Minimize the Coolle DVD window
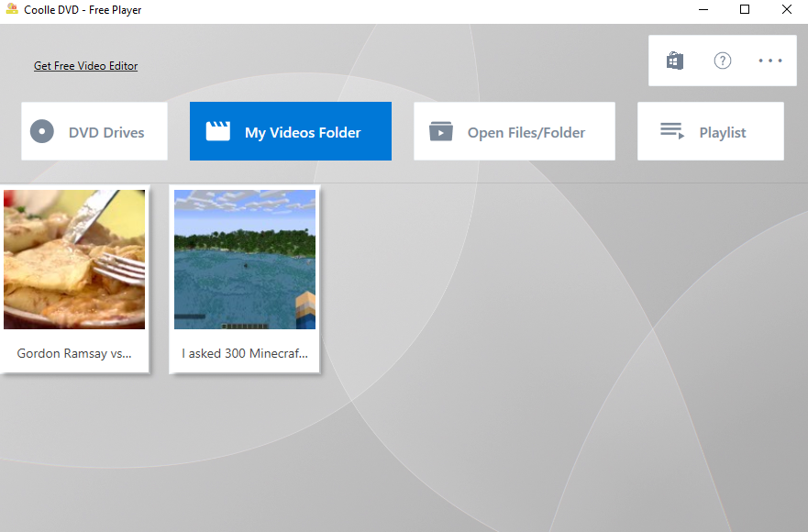This screenshot has height=532, width=808. tap(703, 10)
